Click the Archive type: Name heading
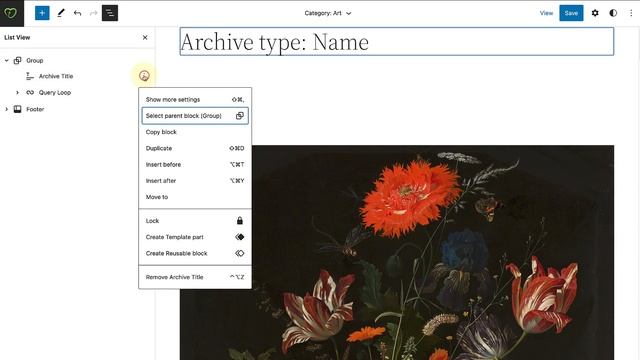The width and height of the screenshot is (640, 360). [397, 42]
